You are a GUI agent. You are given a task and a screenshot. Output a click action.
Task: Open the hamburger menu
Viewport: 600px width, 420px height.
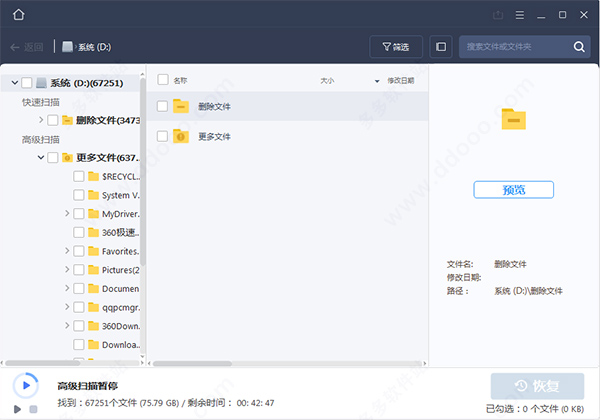pyautogui.click(x=520, y=15)
